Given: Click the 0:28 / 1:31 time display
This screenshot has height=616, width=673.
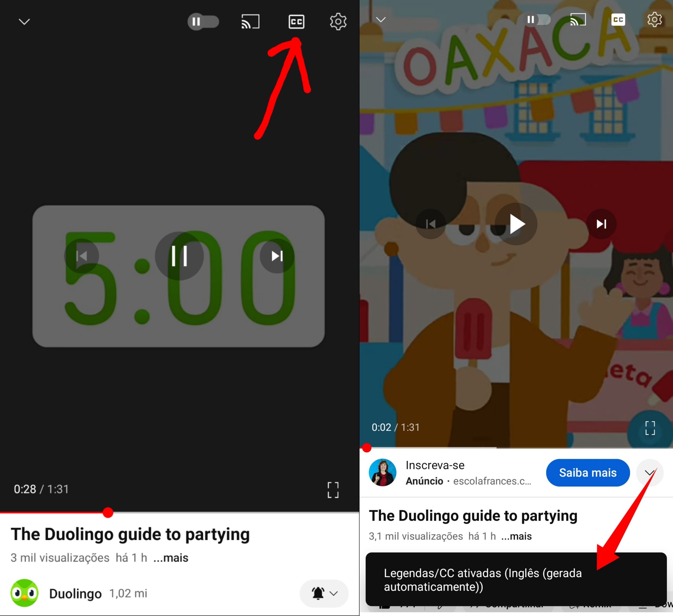Looking at the screenshot, I should 41,489.
